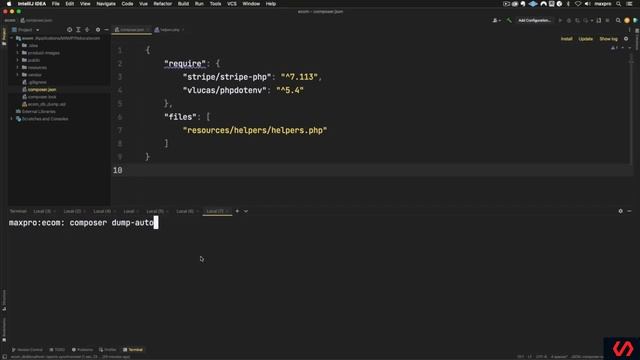Click the Run arrow icon in toolbar
640x360 pixels.
(560, 20)
